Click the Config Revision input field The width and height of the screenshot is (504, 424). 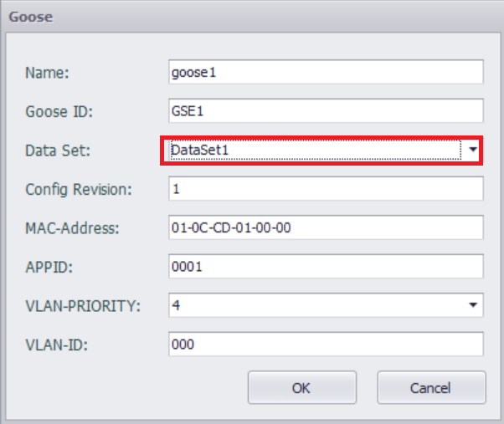coord(325,189)
